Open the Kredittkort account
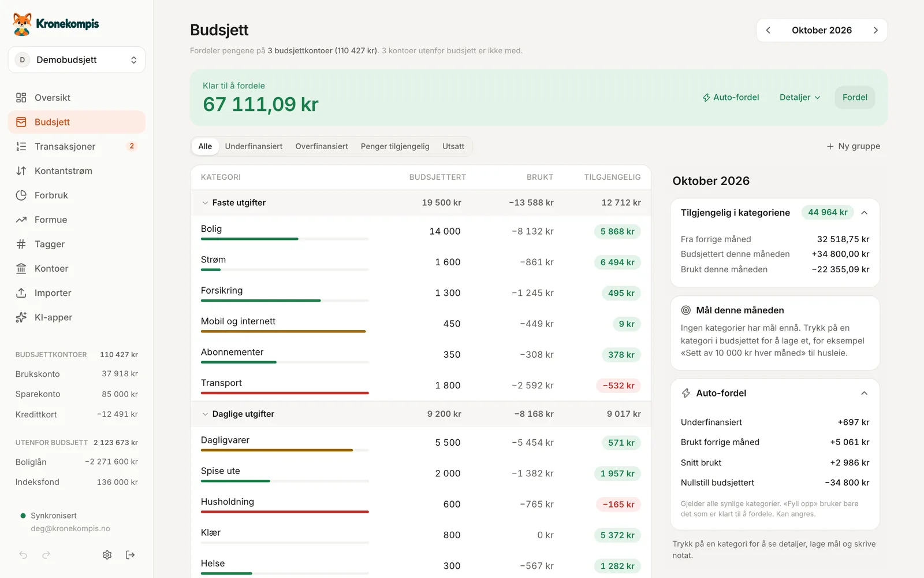 click(x=77, y=414)
